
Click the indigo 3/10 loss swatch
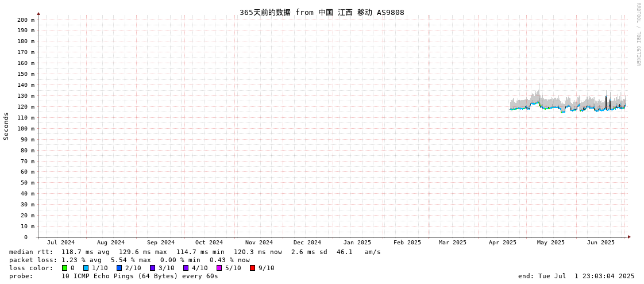click(152, 268)
